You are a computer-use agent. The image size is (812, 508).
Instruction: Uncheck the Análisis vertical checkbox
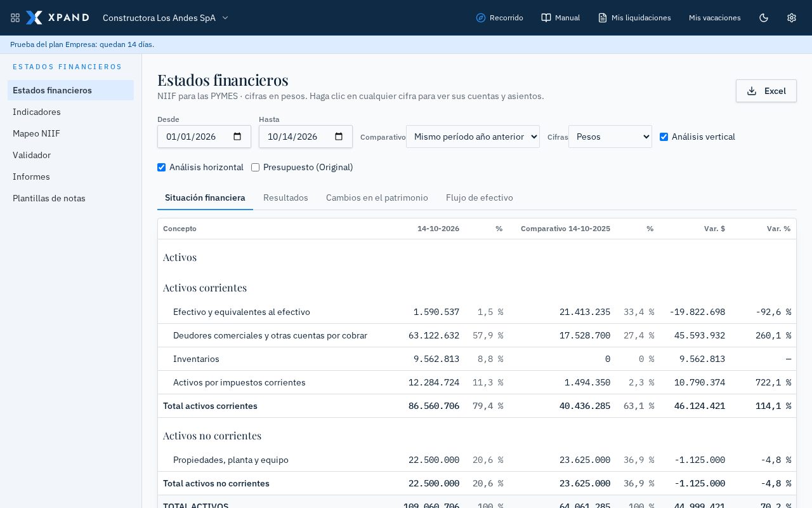point(664,137)
